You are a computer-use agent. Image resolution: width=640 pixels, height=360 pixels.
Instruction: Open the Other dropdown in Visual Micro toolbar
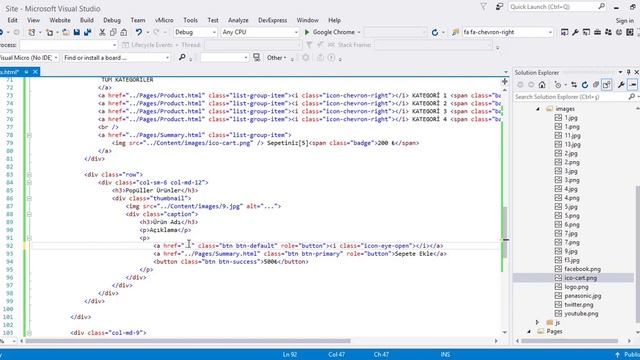[277, 58]
